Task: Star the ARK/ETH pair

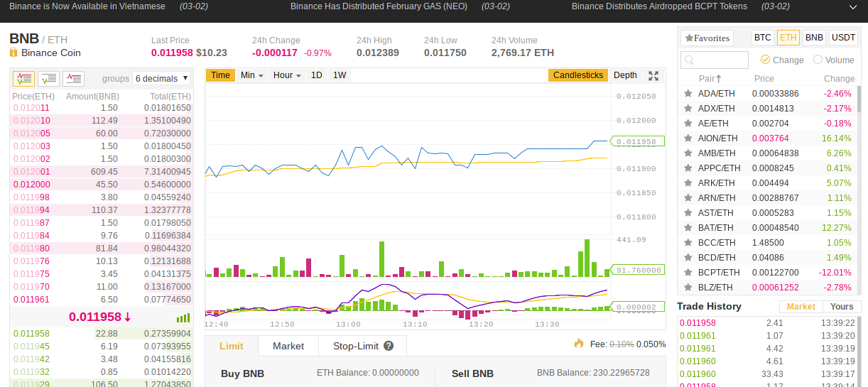Action: (688, 182)
